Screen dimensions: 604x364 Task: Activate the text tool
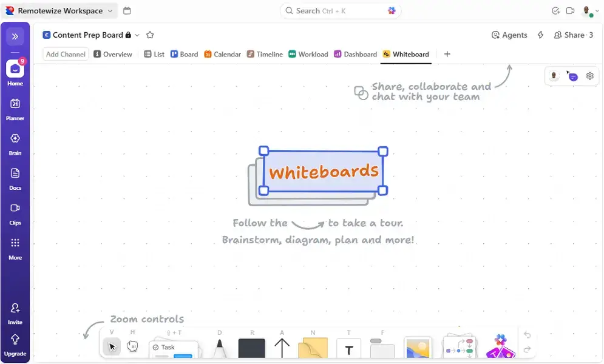349,346
